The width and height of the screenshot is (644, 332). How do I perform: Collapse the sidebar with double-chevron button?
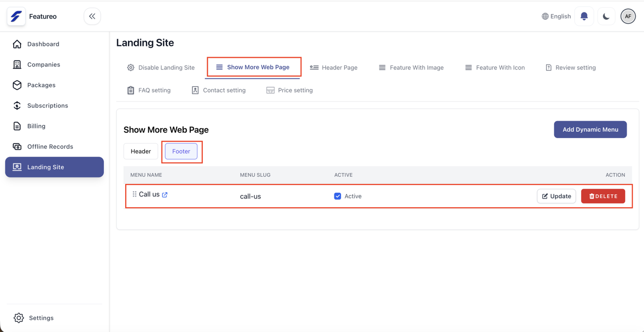coord(92,17)
